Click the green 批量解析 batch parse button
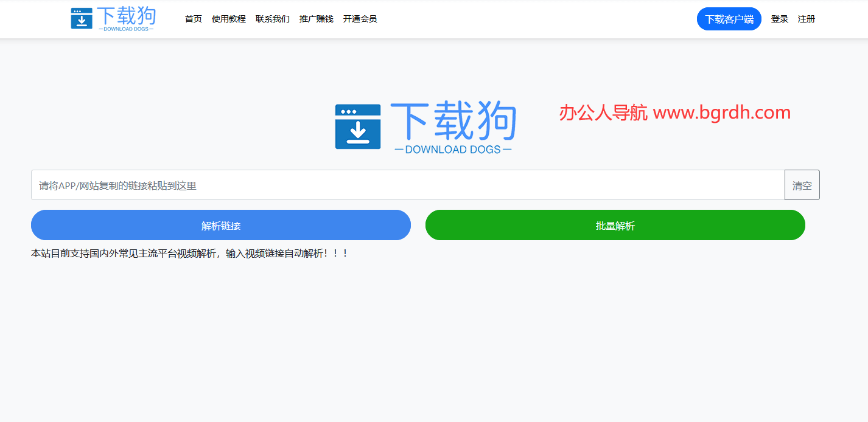 pos(615,225)
